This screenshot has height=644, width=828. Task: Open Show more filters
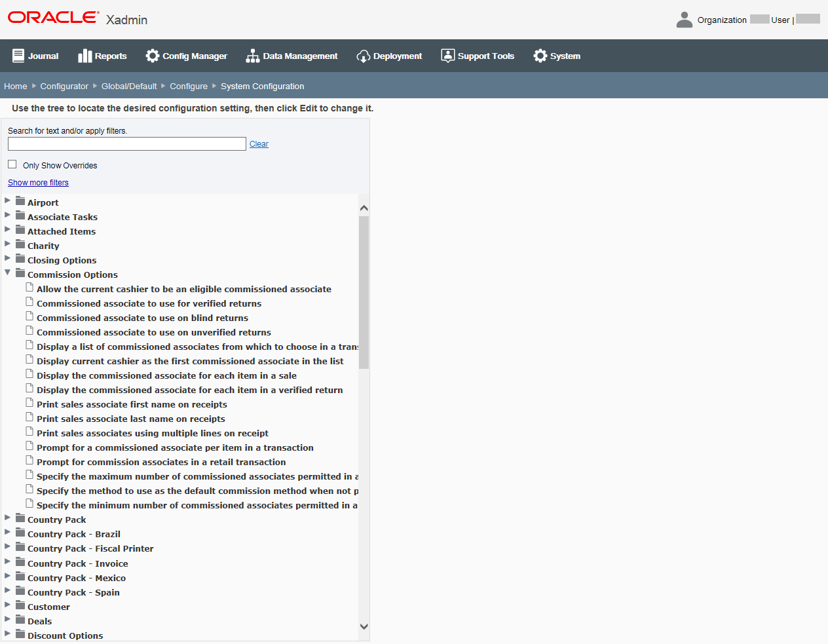[37, 182]
